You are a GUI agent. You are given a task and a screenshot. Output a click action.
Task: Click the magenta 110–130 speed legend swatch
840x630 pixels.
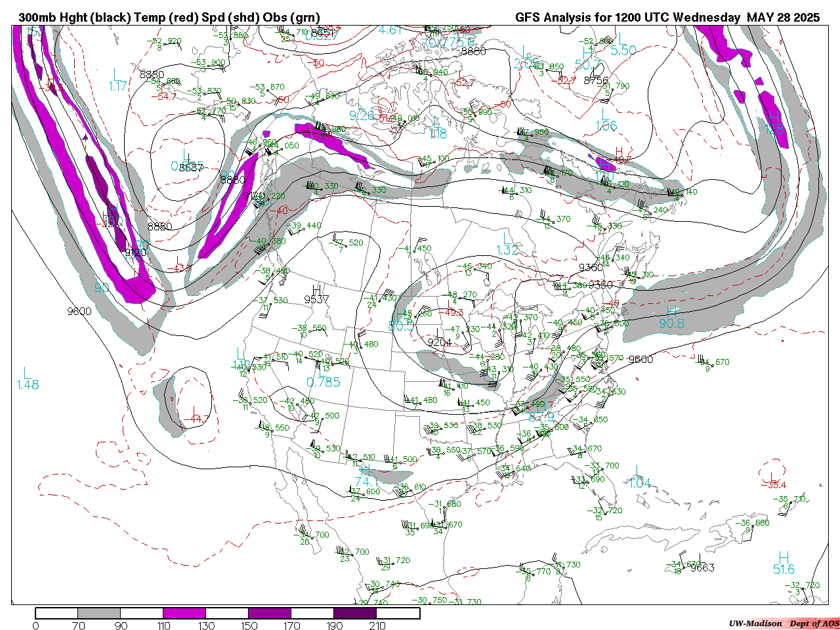pos(184,613)
